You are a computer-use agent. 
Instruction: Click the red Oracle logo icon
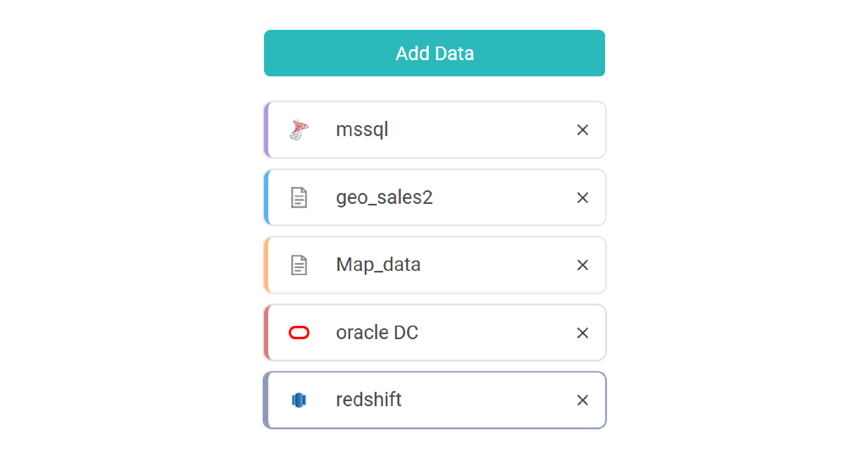click(x=299, y=333)
